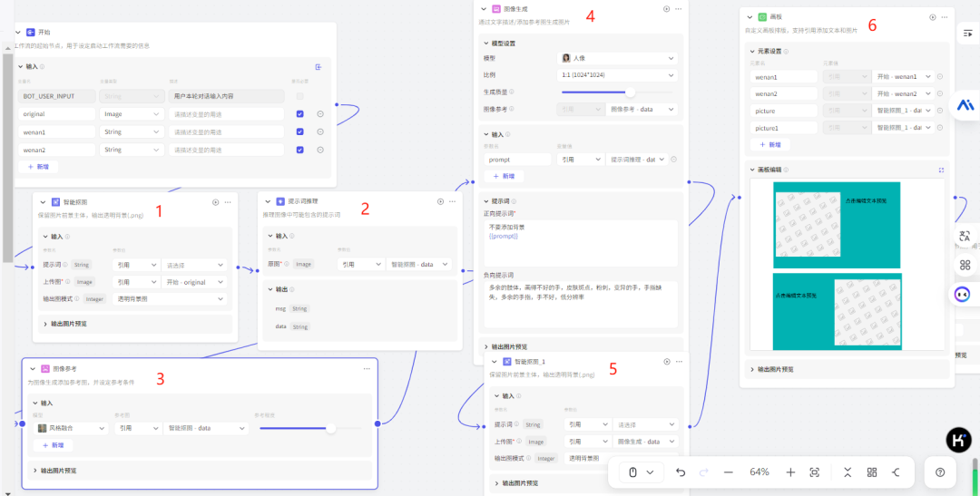Toggle the side panel list icon
980x496 pixels.
tap(967, 34)
